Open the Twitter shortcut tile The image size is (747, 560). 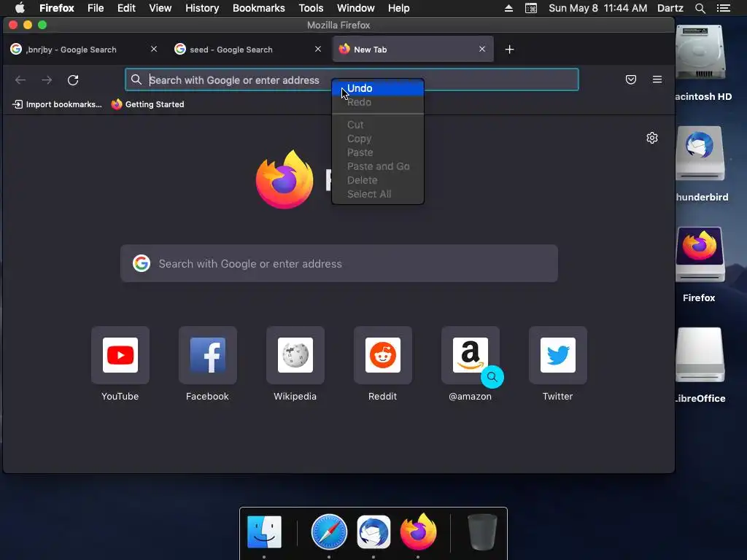[x=558, y=355]
